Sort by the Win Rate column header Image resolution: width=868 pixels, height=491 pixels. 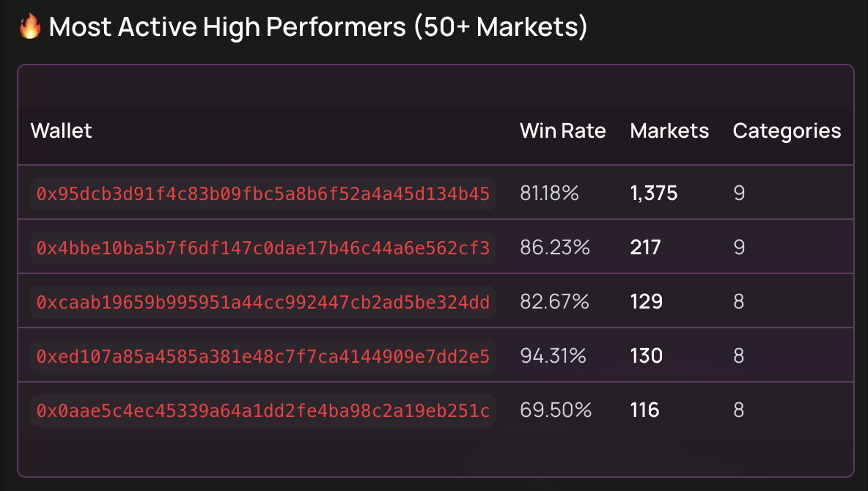562,131
